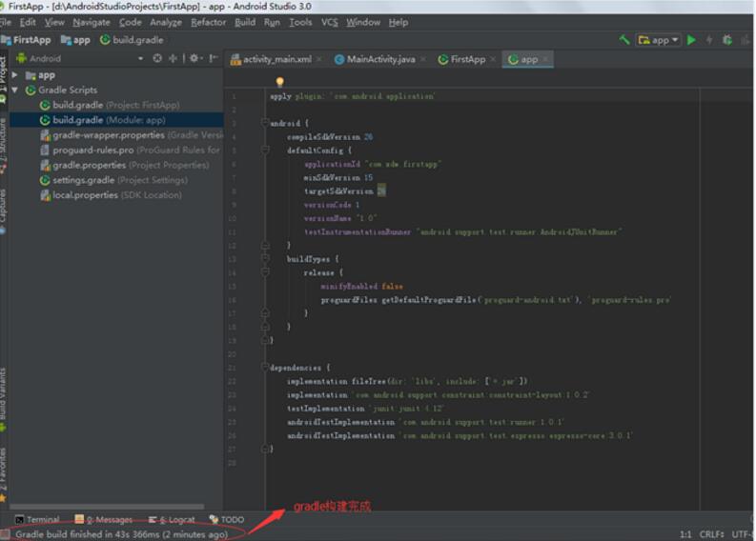Click scroll-from-source target icon in Project panel
Screen dimensions: 756x541
[x=157, y=58]
